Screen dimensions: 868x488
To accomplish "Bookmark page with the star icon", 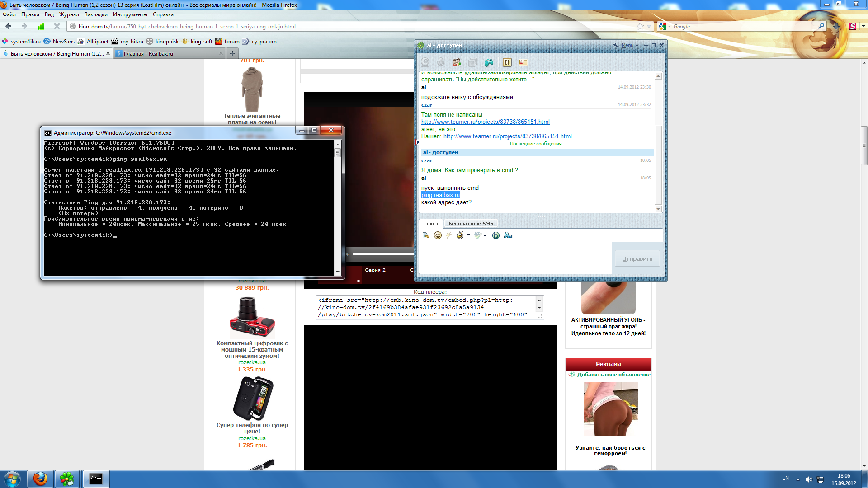I will pyautogui.click(x=640, y=27).
